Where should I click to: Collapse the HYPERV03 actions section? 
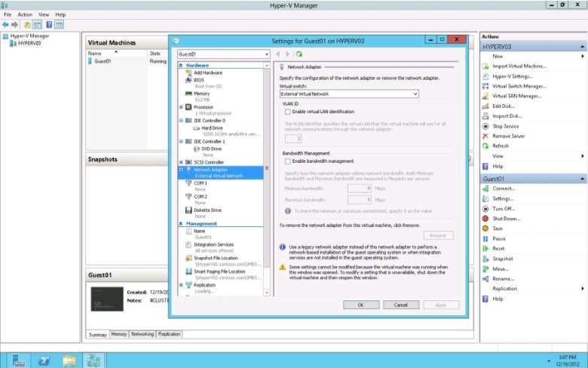tap(582, 47)
